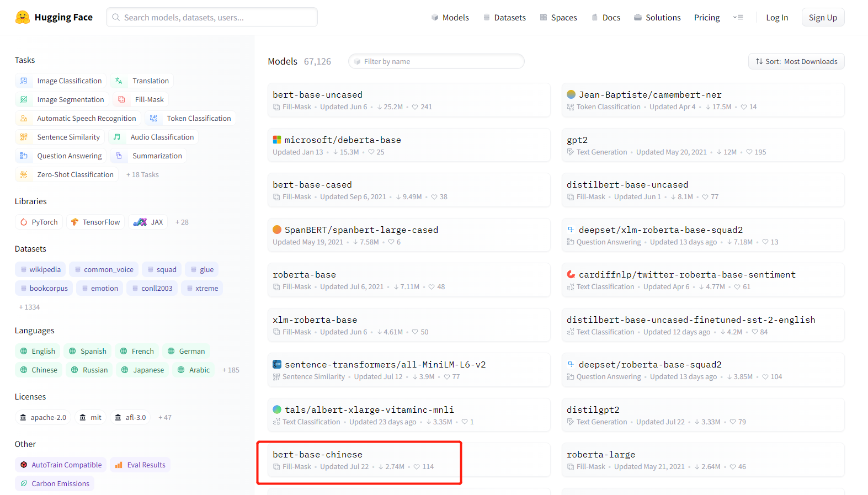This screenshot has height=495, width=868.
Task: Click the TensorFlow library icon
Action: coord(74,222)
